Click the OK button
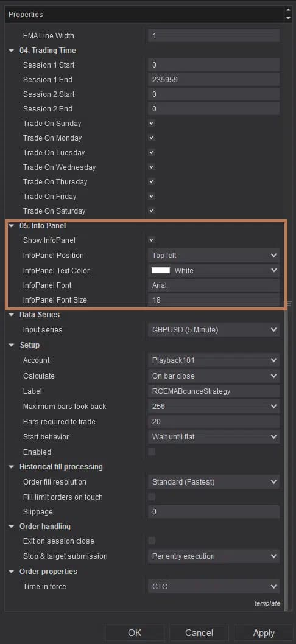 [135, 633]
